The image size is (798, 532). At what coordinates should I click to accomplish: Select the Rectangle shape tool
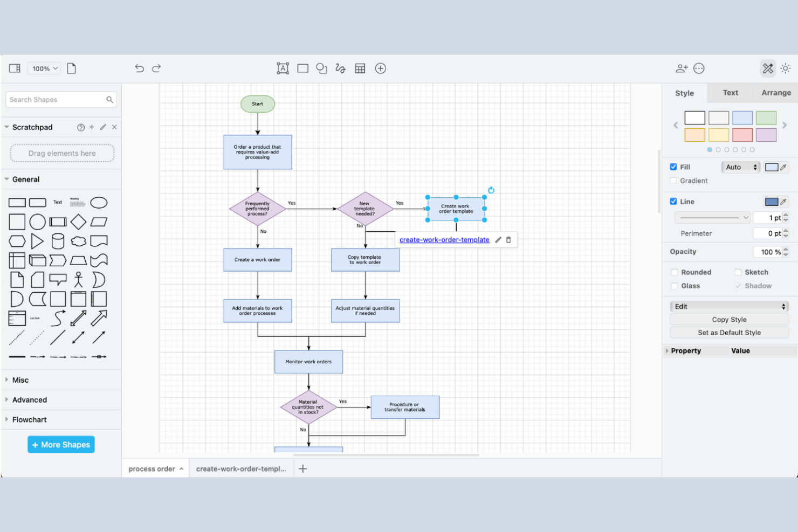click(302, 68)
